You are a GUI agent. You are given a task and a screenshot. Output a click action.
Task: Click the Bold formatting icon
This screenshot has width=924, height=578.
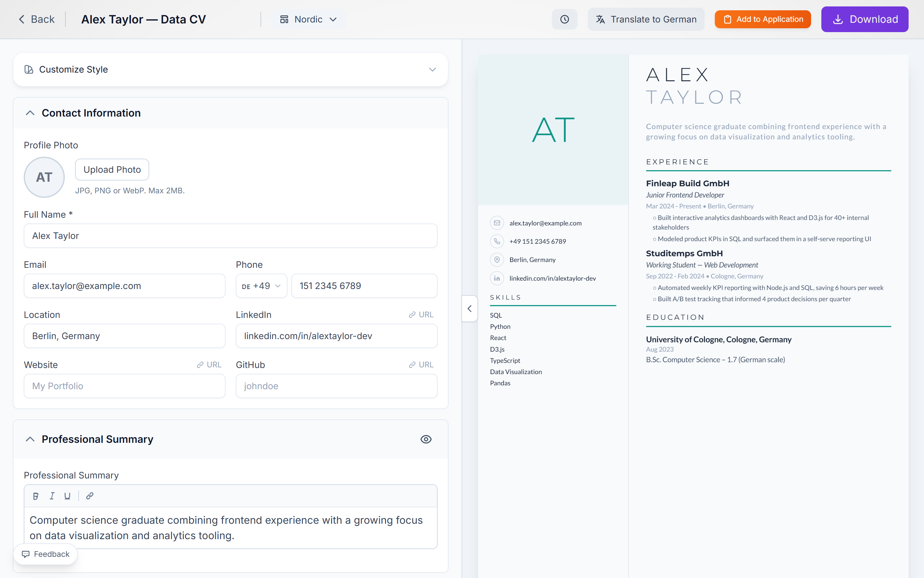tap(36, 496)
